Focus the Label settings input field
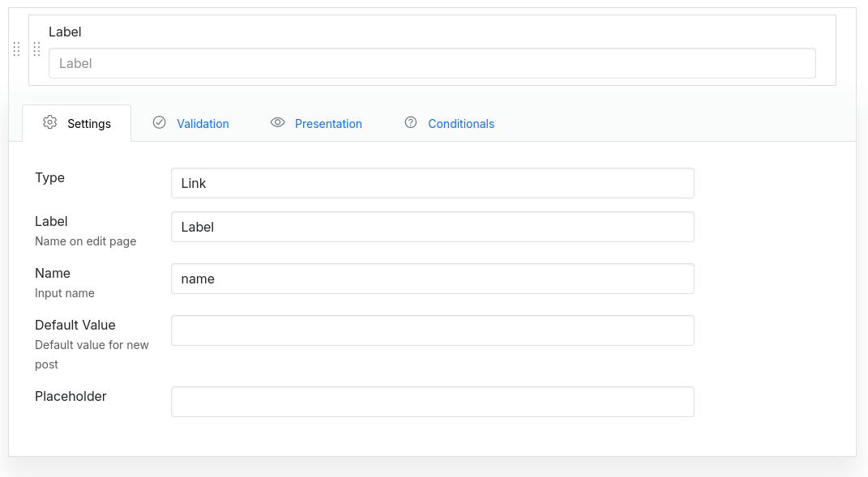Screen dimensions: 868x477 [432, 227]
